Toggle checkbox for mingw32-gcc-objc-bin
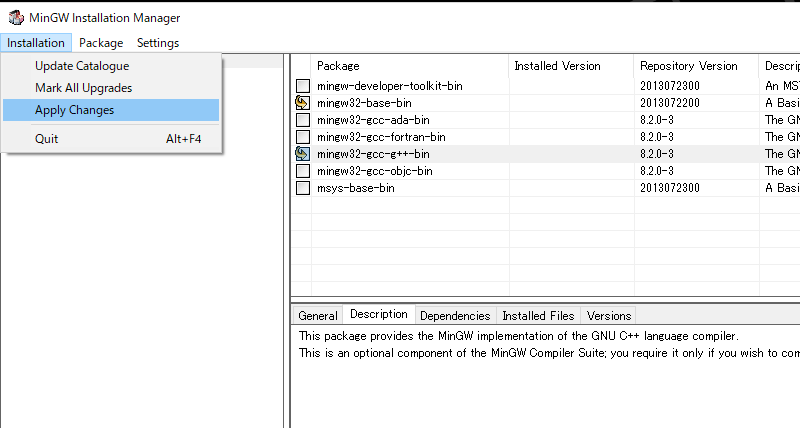Screen dimensions: 800x428 click(x=303, y=171)
